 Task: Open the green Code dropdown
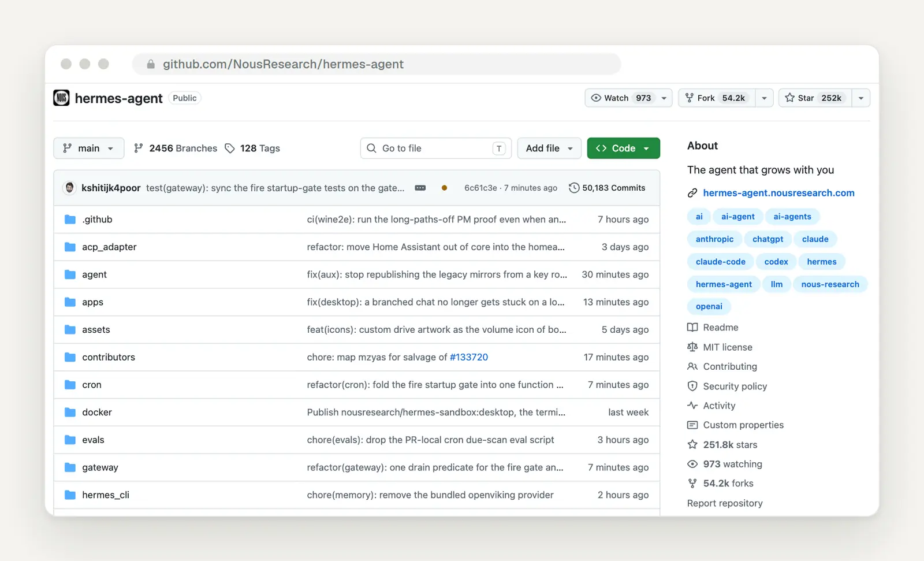623,148
